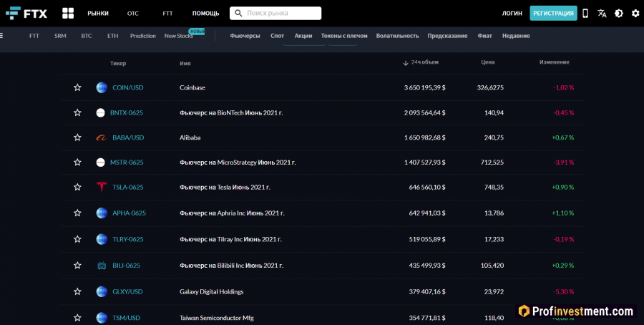
Task: Switch to the Акции tab
Action: tap(303, 36)
